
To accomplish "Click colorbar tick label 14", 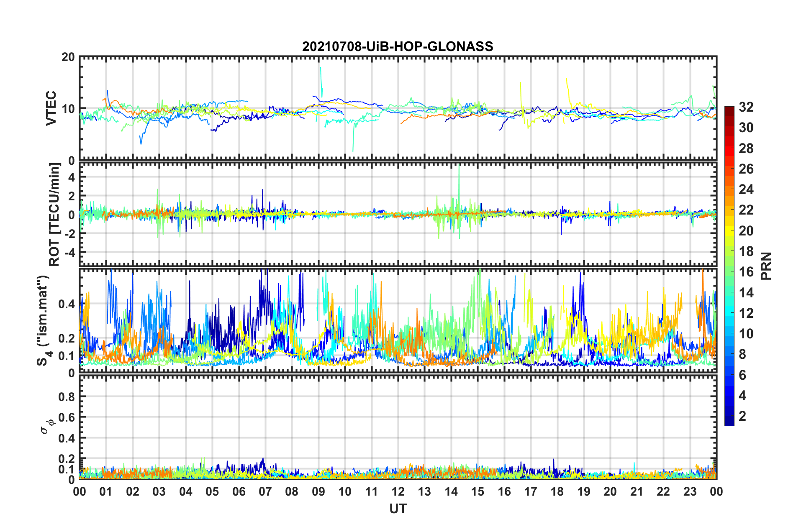I will 746,292.
